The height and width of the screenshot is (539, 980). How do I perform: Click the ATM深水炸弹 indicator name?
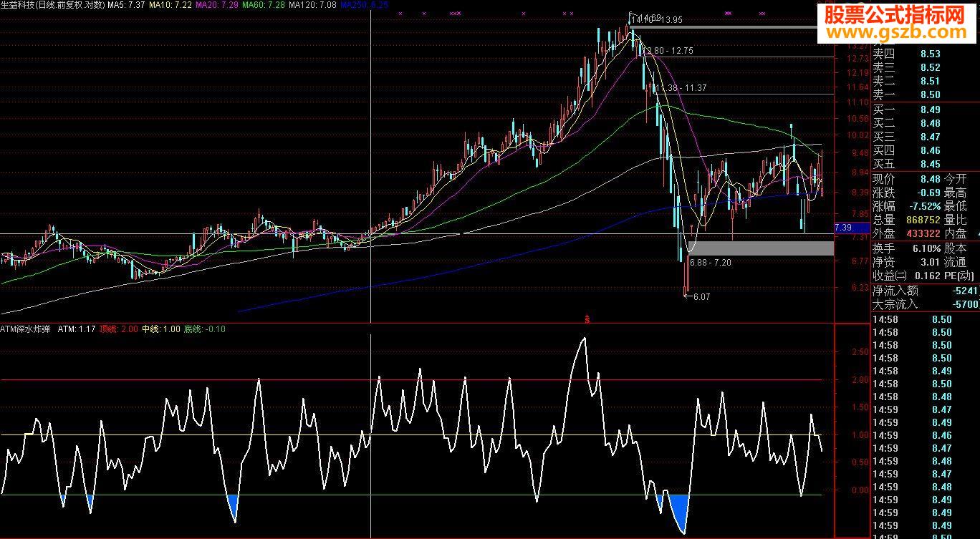(26, 329)
